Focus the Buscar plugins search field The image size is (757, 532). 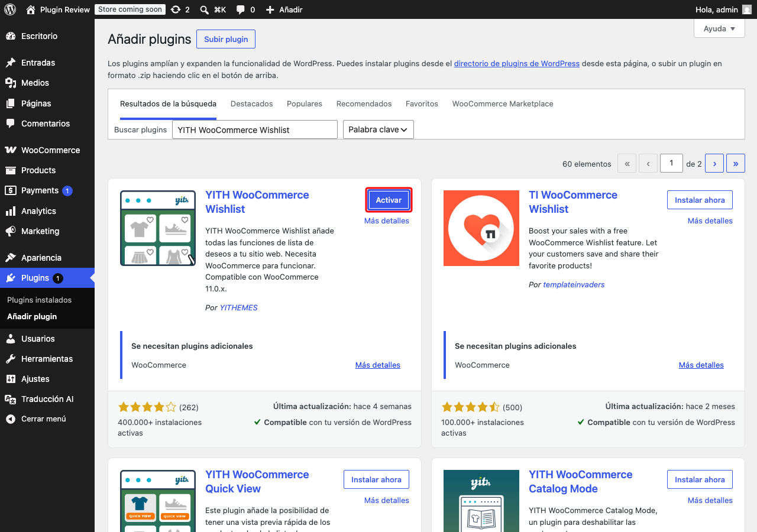[x=255, y=129]
